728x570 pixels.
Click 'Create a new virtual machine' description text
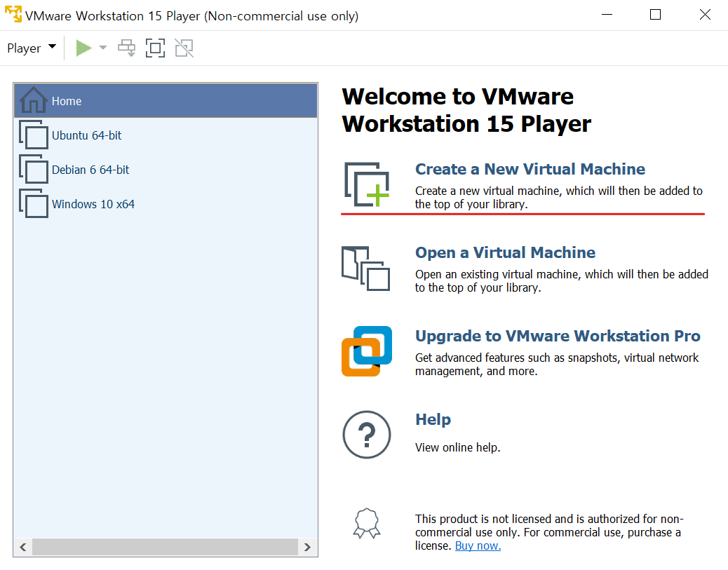559,198
